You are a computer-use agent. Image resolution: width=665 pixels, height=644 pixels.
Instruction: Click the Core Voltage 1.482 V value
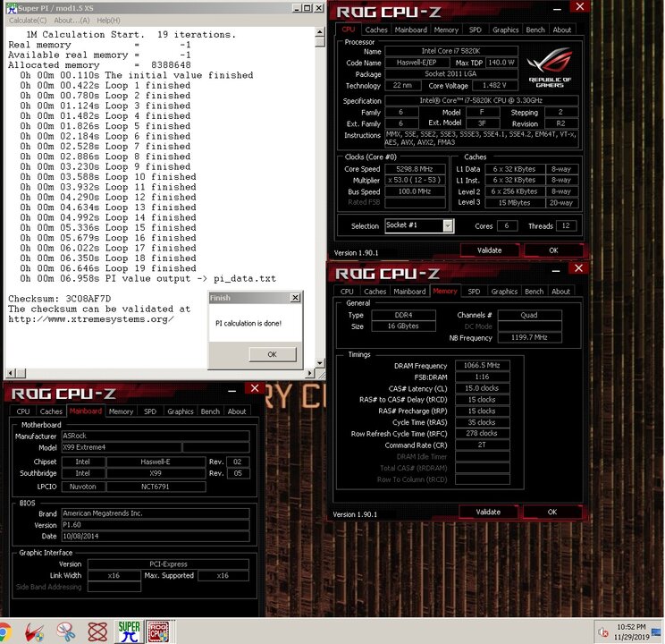494,85
